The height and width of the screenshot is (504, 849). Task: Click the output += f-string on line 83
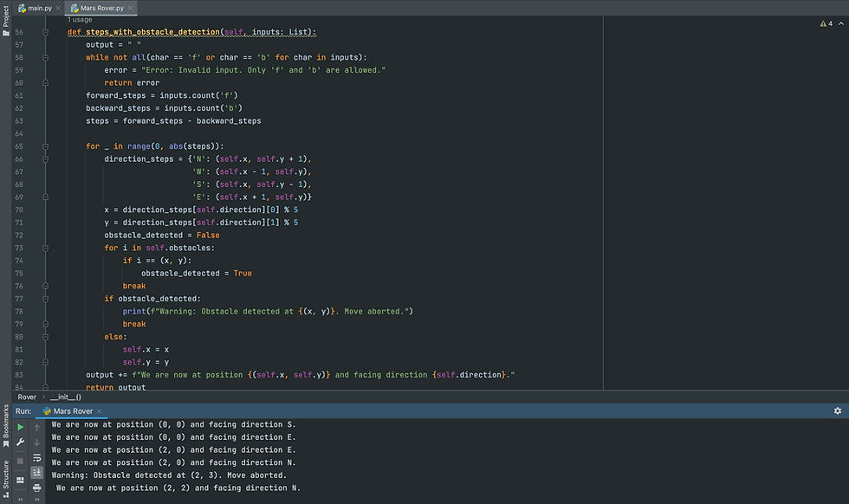pyautogui.click(x=301, y=375)
